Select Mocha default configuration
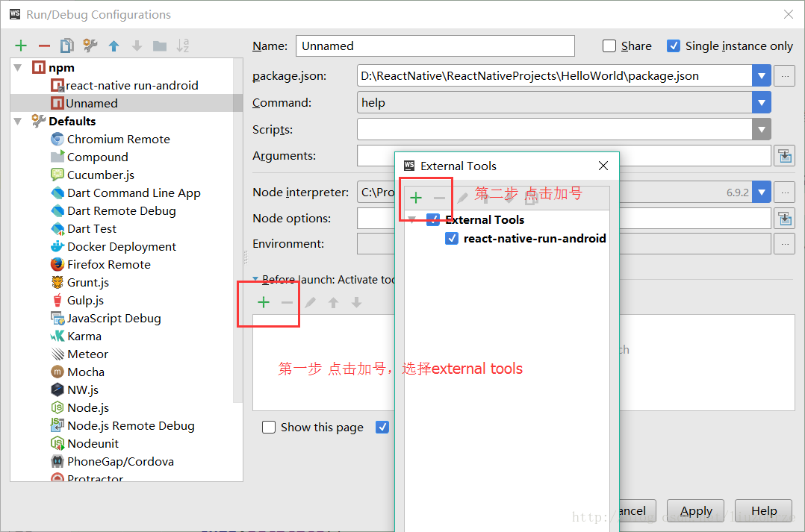Screen dimensions: 805x532 (78, 372)
